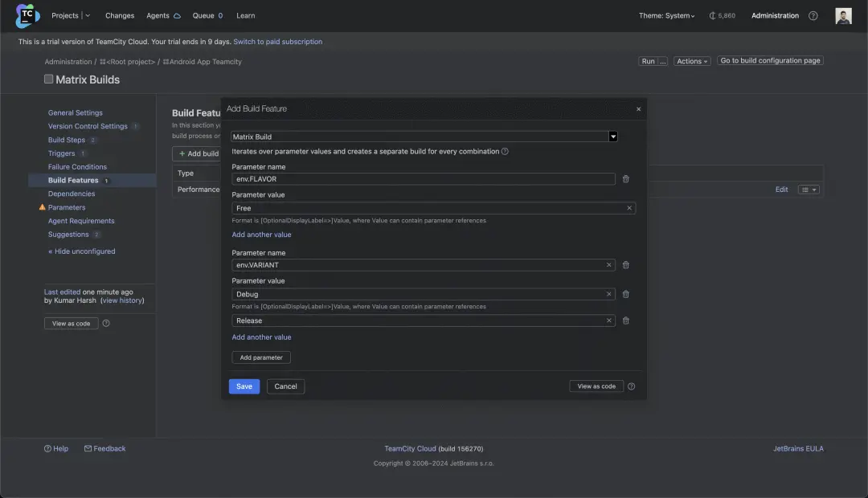This screenshot has width=868, height=498.
Task: Close the Add Build Feature dialog
Action: point(638,109)
